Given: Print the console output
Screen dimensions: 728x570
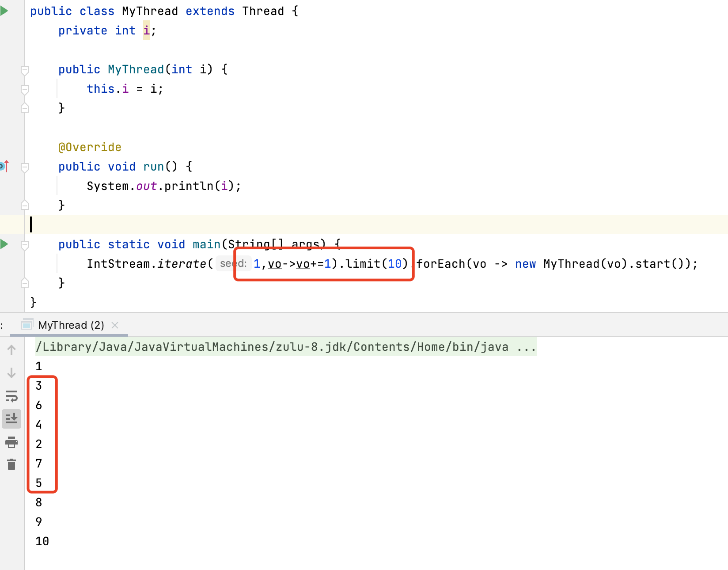Looking at the screenshot, I should click(11, 442).
